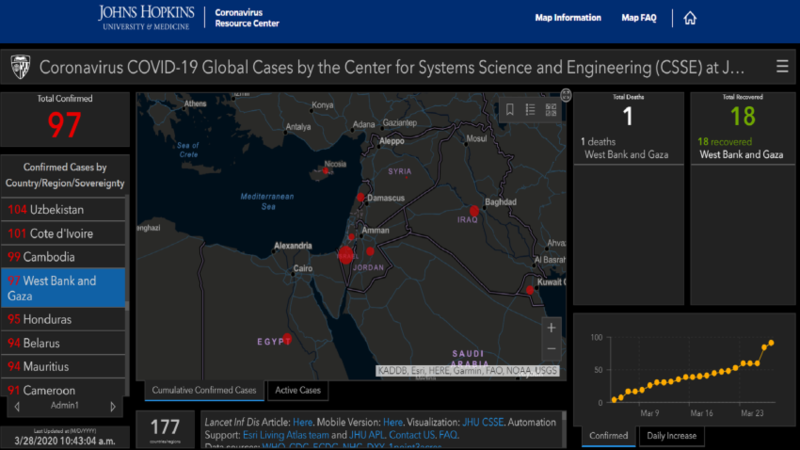Zoom in on the map
Image resolution: width=800 pixels, height=450 pixels.
click(551, 327)
